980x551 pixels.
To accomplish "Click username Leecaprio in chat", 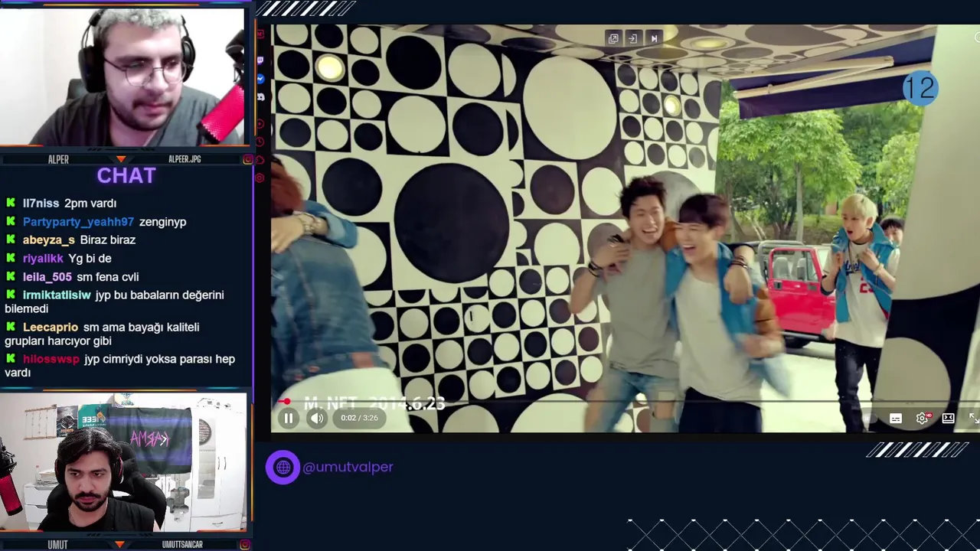I will tap(51, 327).
